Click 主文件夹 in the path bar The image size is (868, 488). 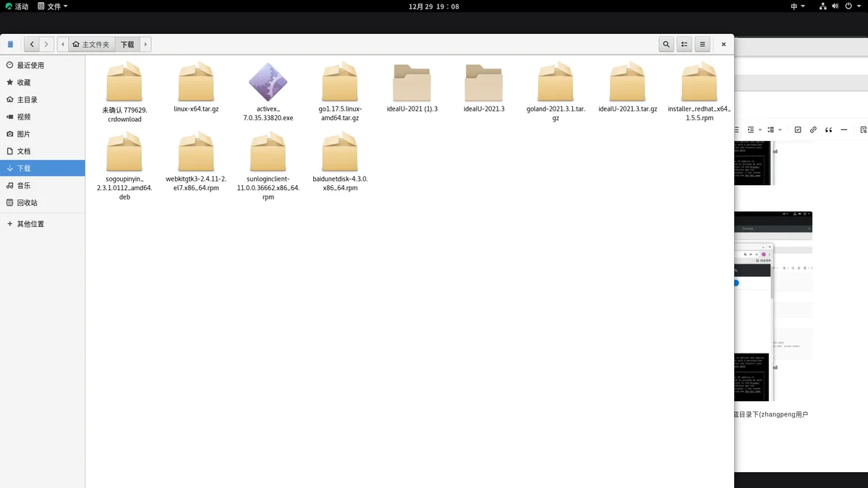click(91, 44)
